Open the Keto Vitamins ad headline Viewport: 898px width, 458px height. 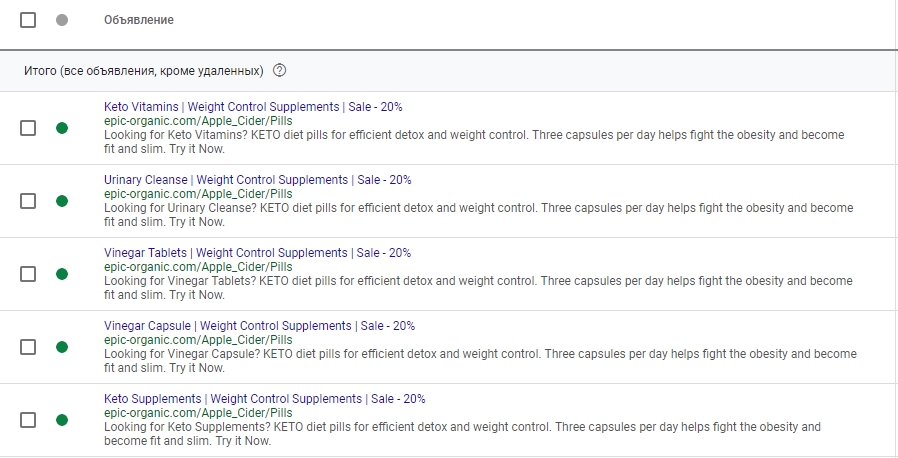point(253,107)
